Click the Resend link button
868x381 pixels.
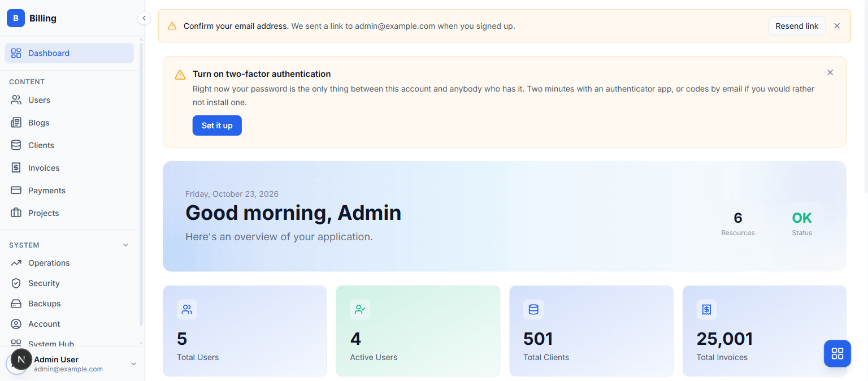click(x=797, y=26)
